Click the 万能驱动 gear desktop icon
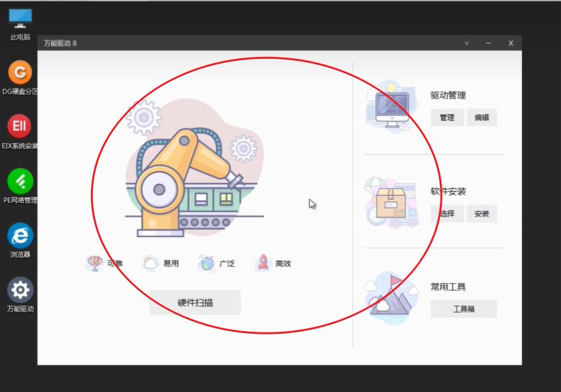561x392 pixels. tap(20, 289)
